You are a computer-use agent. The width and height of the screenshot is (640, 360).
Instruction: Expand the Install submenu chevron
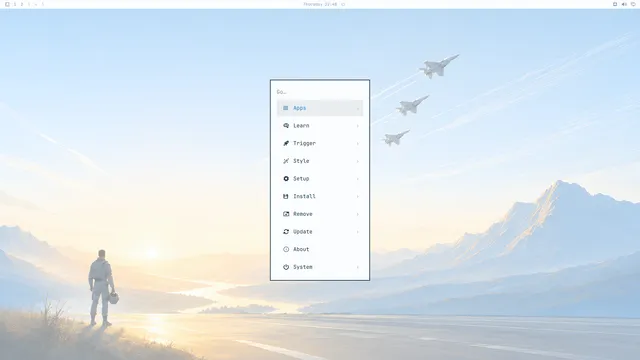point(358,196)
